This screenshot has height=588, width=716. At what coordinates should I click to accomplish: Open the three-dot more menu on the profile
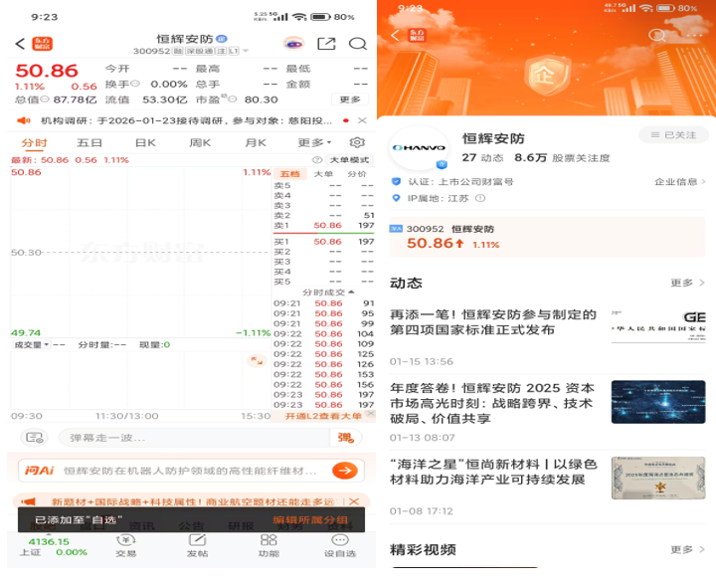694,35
